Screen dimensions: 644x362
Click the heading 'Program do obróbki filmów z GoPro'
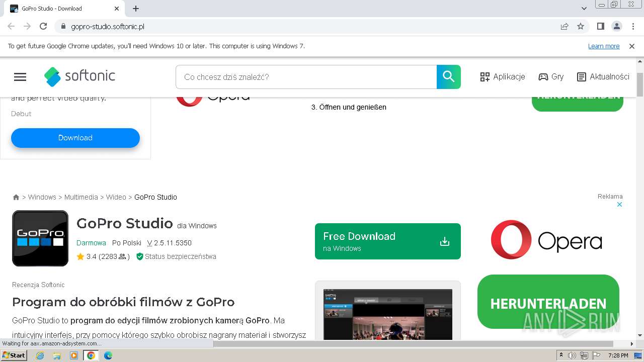pos(123,302)
